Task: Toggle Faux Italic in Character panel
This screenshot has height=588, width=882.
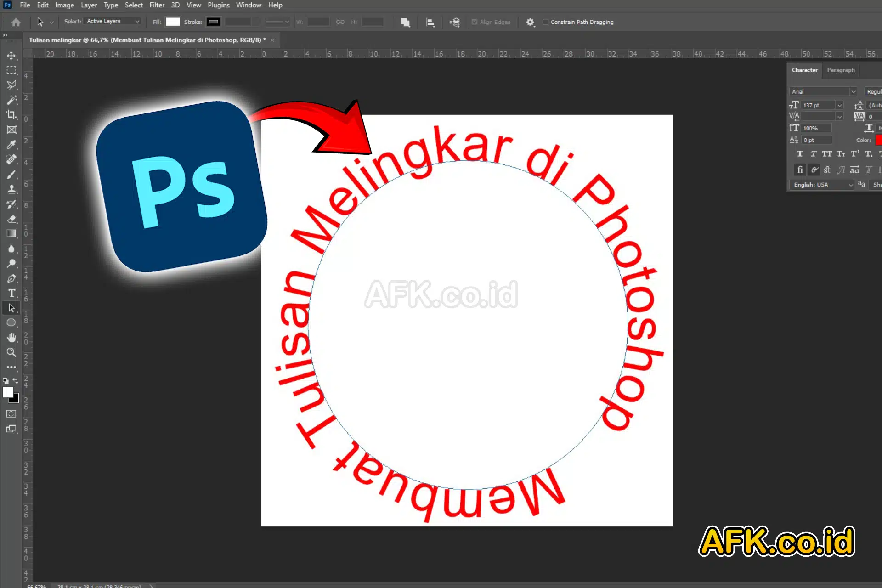Action: (x=814, y=154)
